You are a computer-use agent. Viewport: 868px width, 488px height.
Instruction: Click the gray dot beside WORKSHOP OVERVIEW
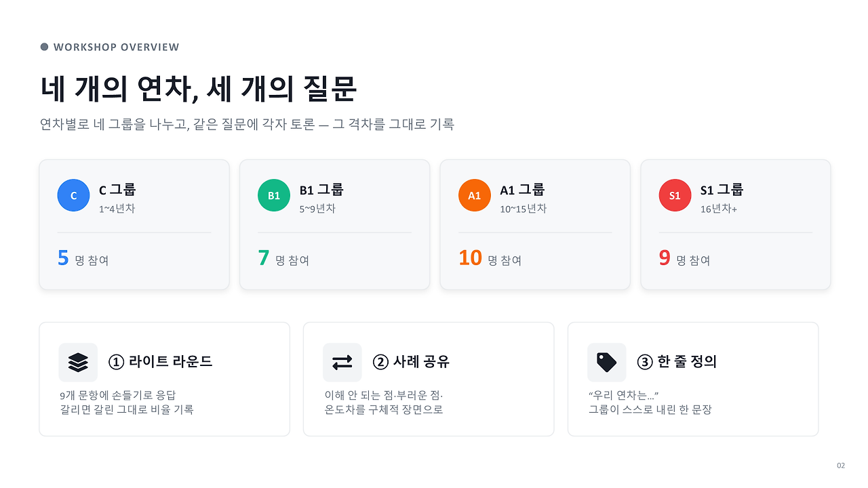[45, 47]
